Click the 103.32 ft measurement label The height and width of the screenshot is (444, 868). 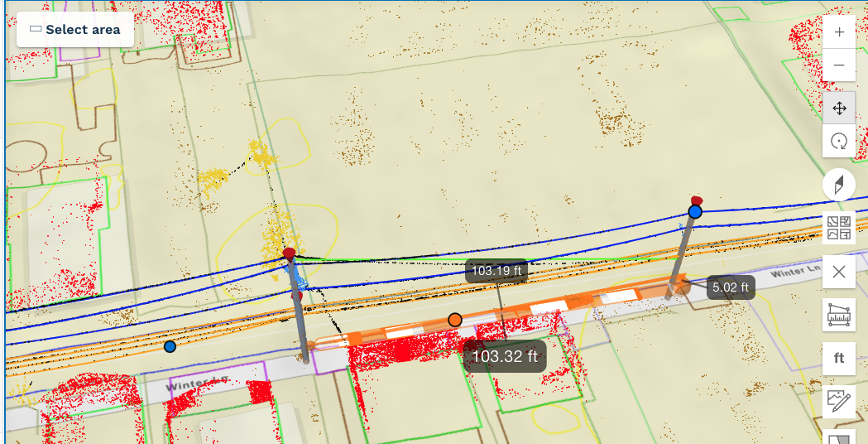click(x=505, y=356)
